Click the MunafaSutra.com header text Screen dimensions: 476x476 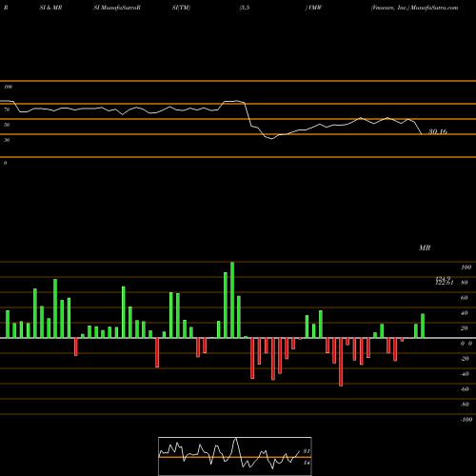pyautogui.click(x=434, y=8)
